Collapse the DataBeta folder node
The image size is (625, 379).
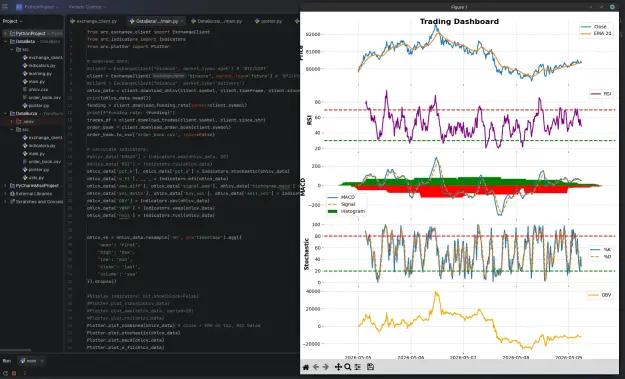point(6,41)
